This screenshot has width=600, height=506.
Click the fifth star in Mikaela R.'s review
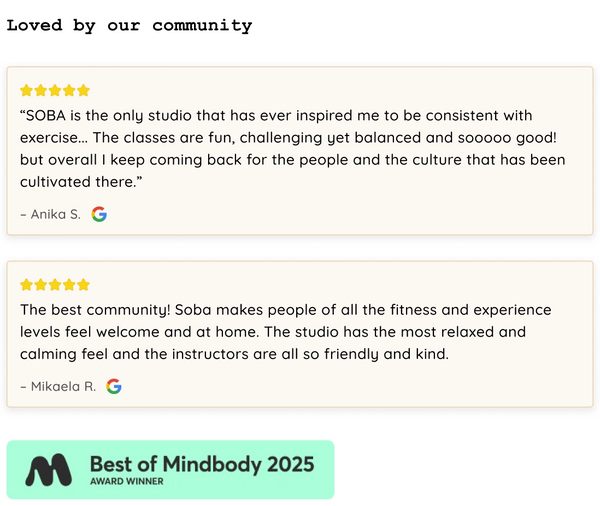click(83, 284)
